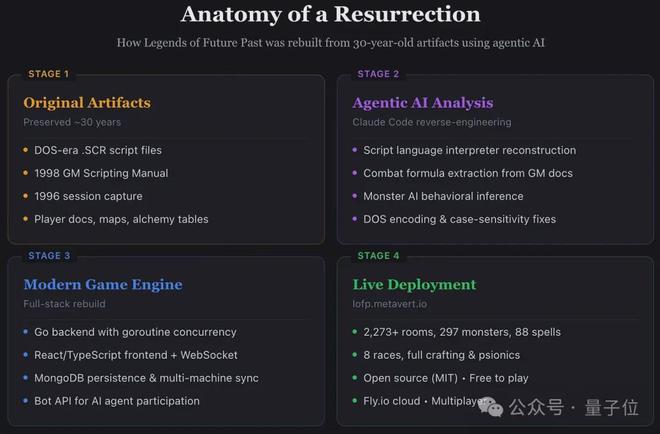Viewport: 660px width, 434px height.
Task: Click the 1998 GM Scripting Manual item
Action: [x=101, y=173]
